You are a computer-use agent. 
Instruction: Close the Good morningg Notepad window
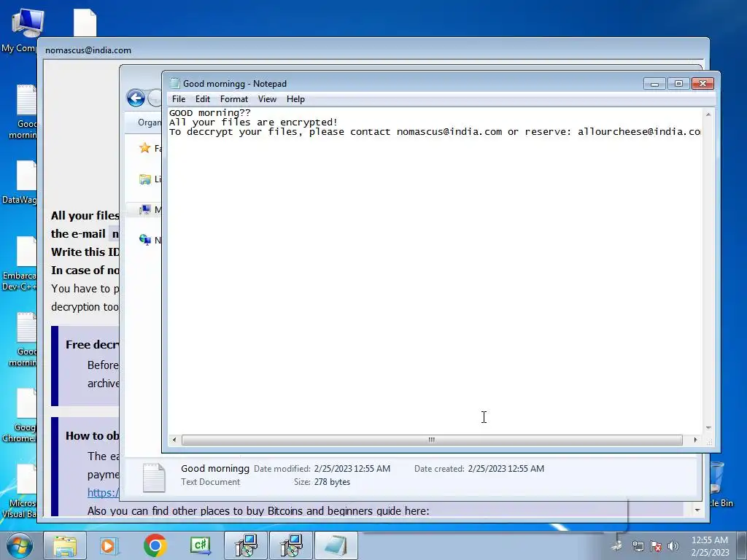[x=703, y=84]
